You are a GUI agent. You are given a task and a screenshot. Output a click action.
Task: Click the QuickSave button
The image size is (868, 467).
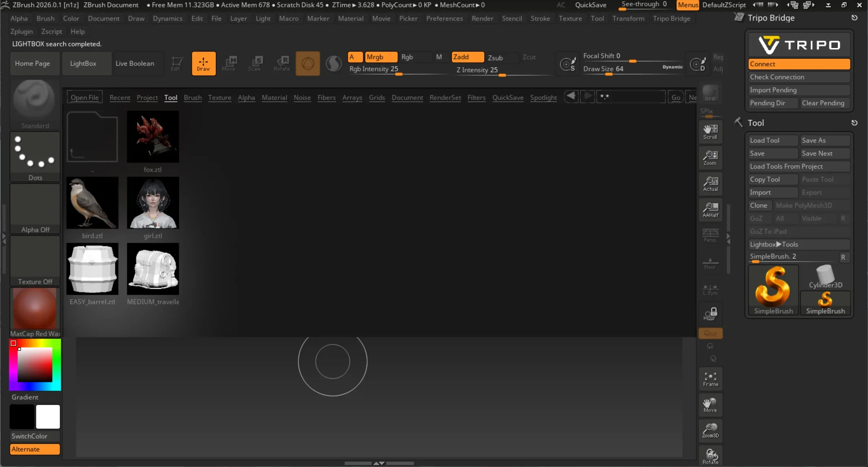pyautogui.click(x=590, y=5)
